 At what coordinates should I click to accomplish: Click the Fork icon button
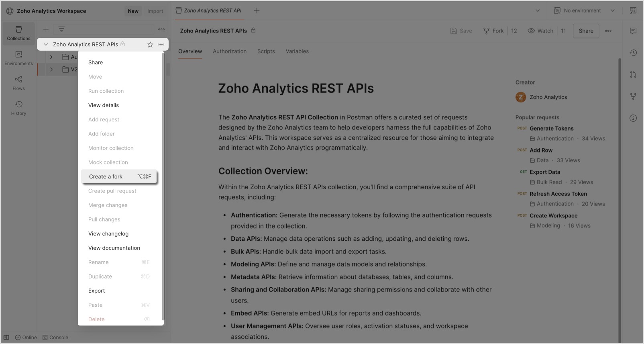pyautogui.click(x=493, y=31)
